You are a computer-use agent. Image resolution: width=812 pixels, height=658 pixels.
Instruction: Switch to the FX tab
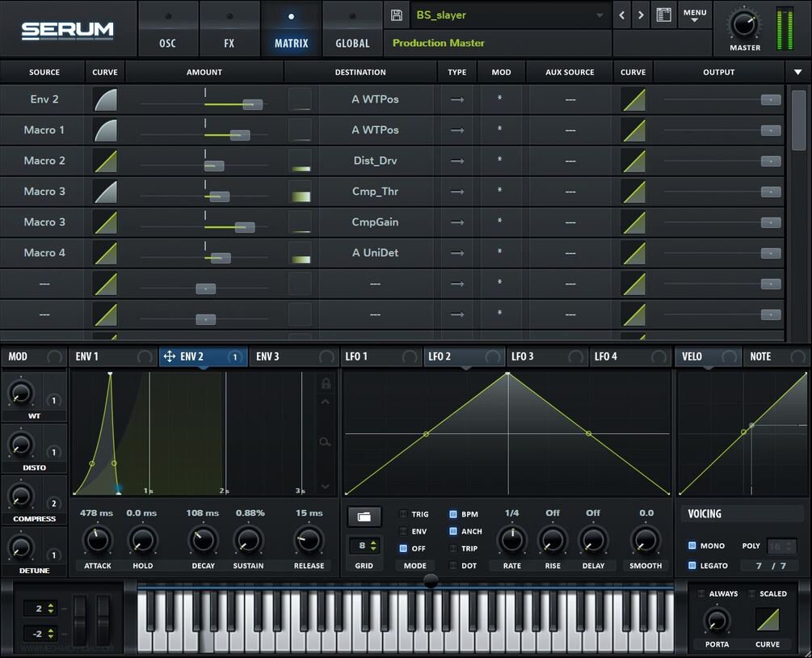click(x=229, y=29)
